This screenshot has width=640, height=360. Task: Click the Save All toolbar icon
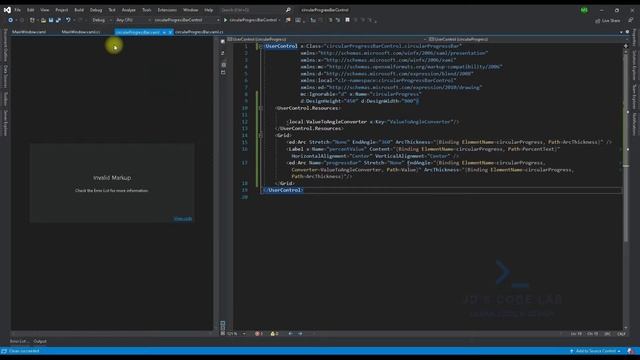(58, 20)
